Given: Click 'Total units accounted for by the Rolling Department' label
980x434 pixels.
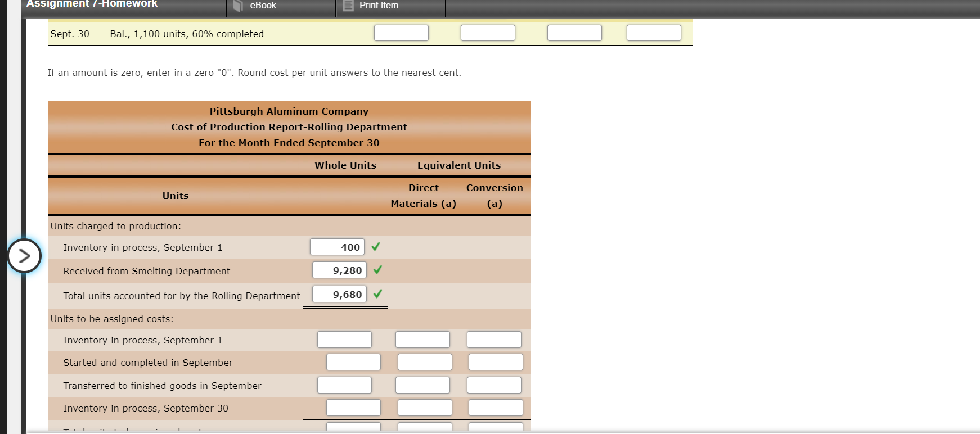Looking at the screenshot, I should pyautogui.click(x=182, y=296).
